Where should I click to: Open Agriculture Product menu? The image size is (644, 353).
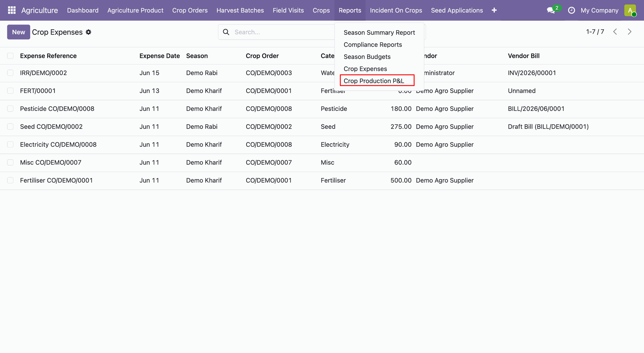coord(136,10)
